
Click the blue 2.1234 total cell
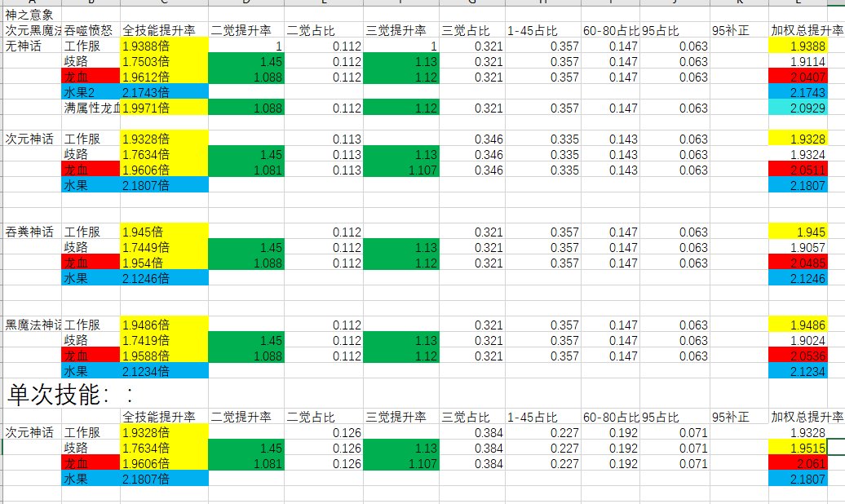(x=798, y=371)
